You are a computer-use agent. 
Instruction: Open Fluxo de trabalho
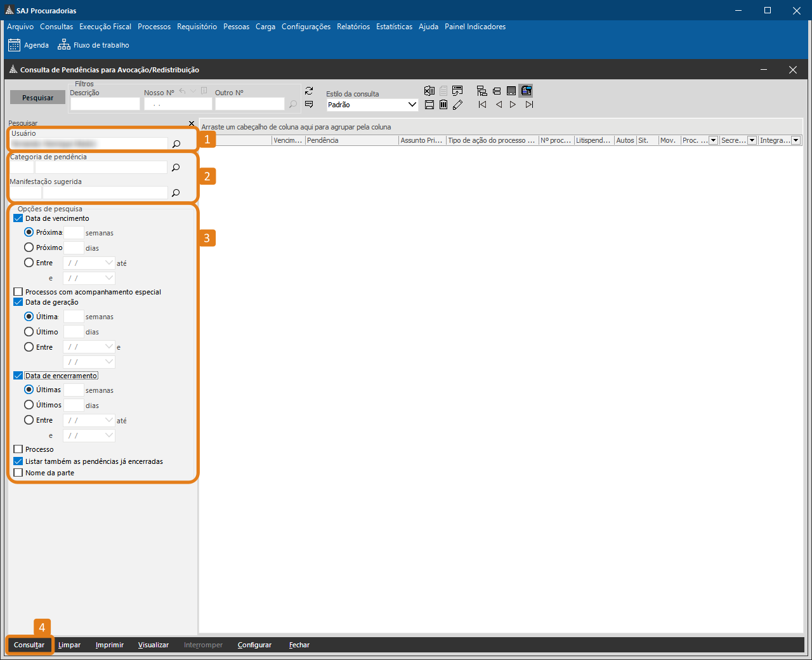click(93, 45)
